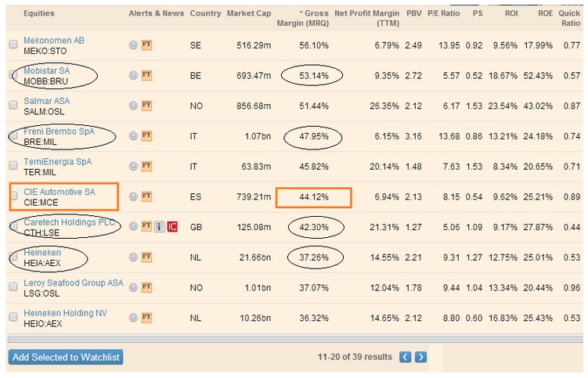The height and width of the screenshot is (378, 588).
Task: Select market cap value 21.66bn
Action: (x=255, y=257)
